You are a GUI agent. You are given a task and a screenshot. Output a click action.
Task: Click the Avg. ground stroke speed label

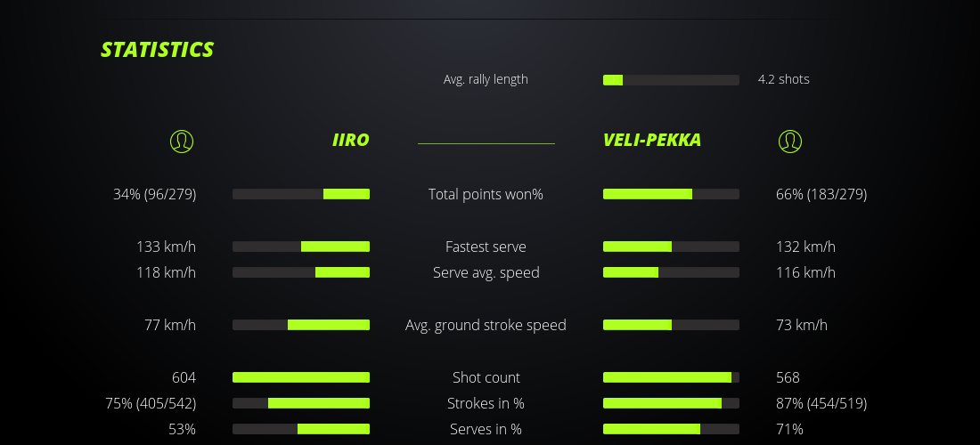click(x=486, y=325)
